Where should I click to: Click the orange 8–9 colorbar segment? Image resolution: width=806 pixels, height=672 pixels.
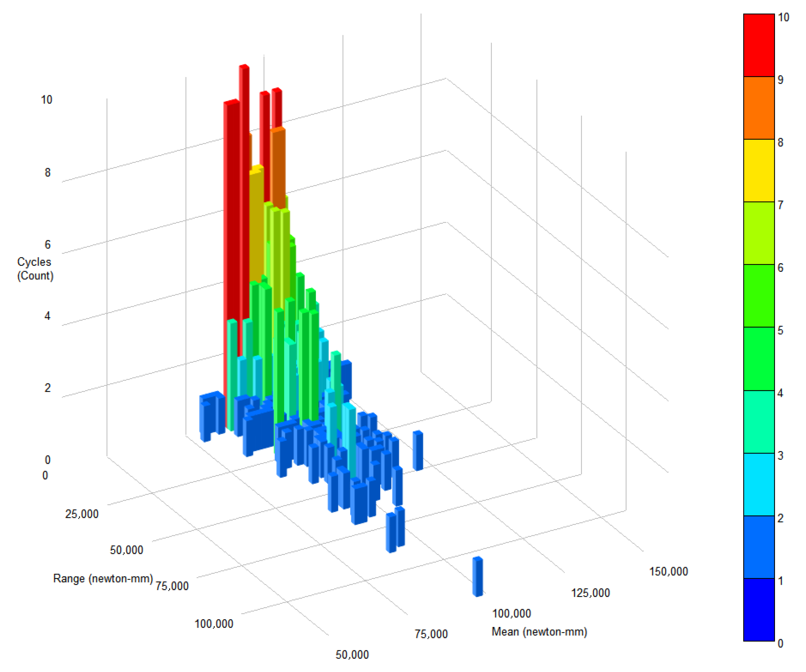click(x=758, y=108)
